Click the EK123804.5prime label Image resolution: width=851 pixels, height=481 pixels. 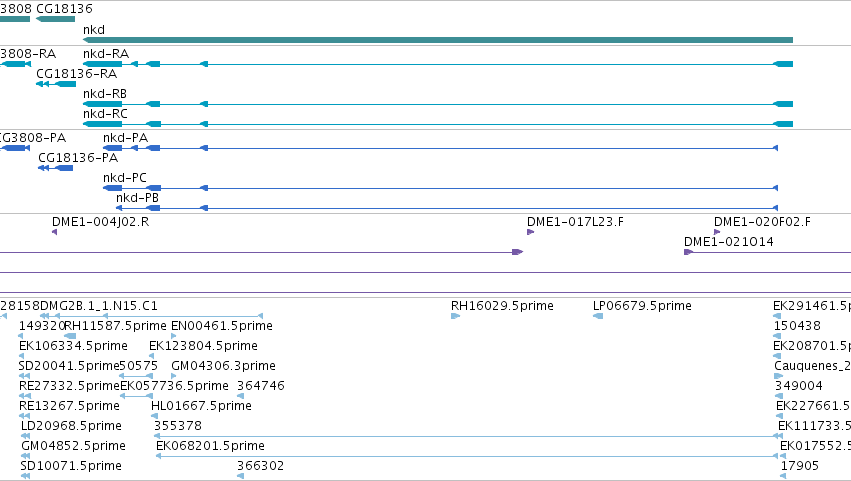coord(204,346)
